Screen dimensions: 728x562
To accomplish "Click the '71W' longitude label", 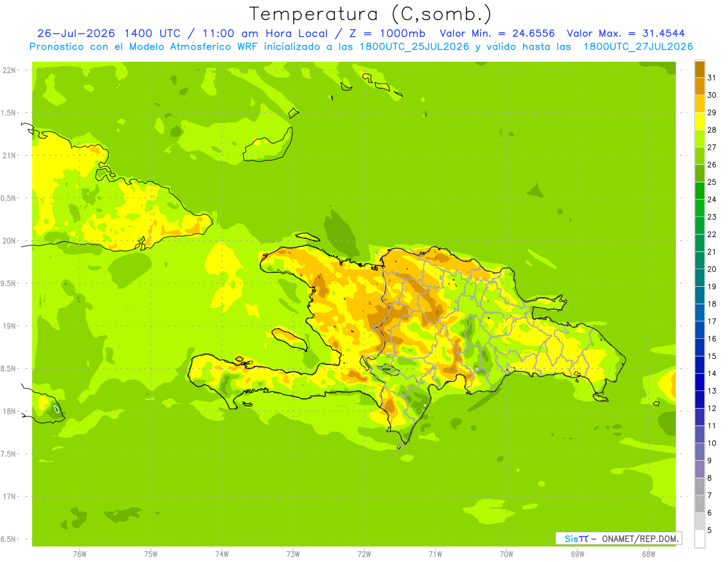I will [435, 554].
